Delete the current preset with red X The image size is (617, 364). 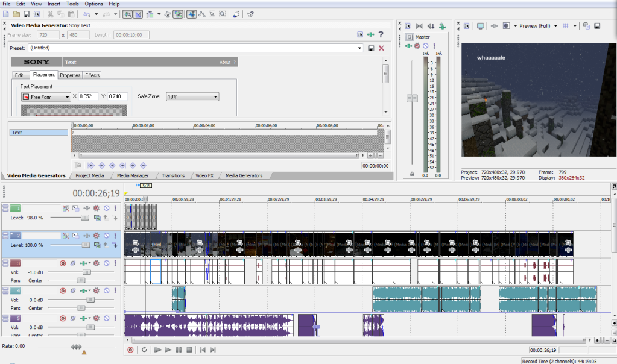point(381,48)
